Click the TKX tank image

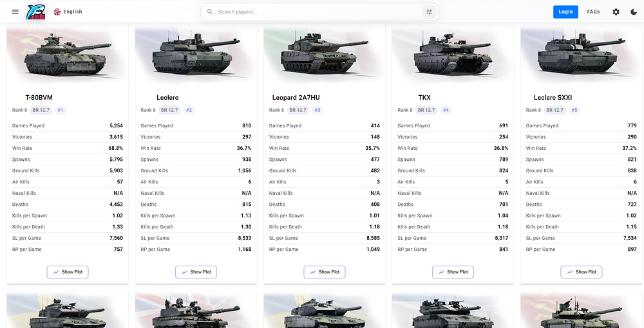tap(453, 55)
